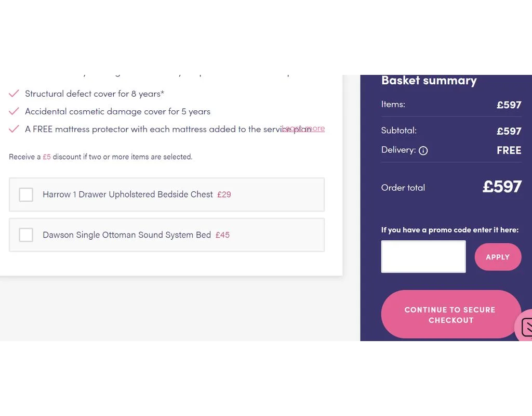Screen dimensions: 532x416
Task: Click the £45 price of Dawson bed
Action: tap(222, 235)
